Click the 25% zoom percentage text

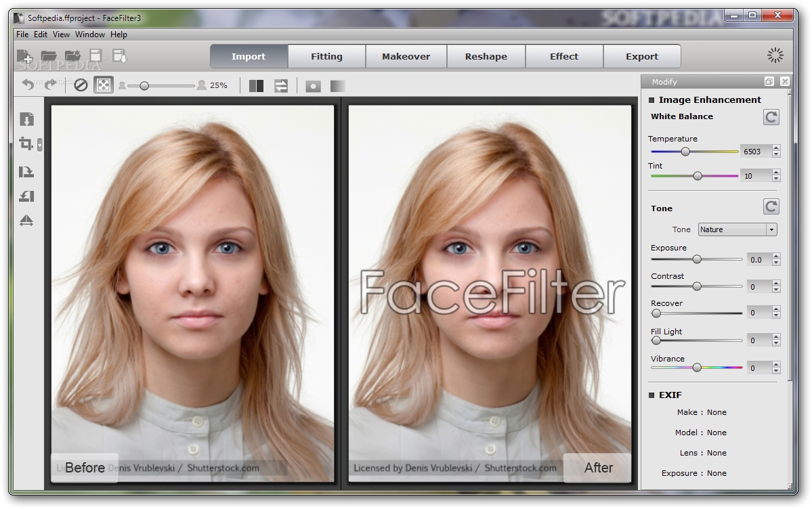click(x=219, y=85)
